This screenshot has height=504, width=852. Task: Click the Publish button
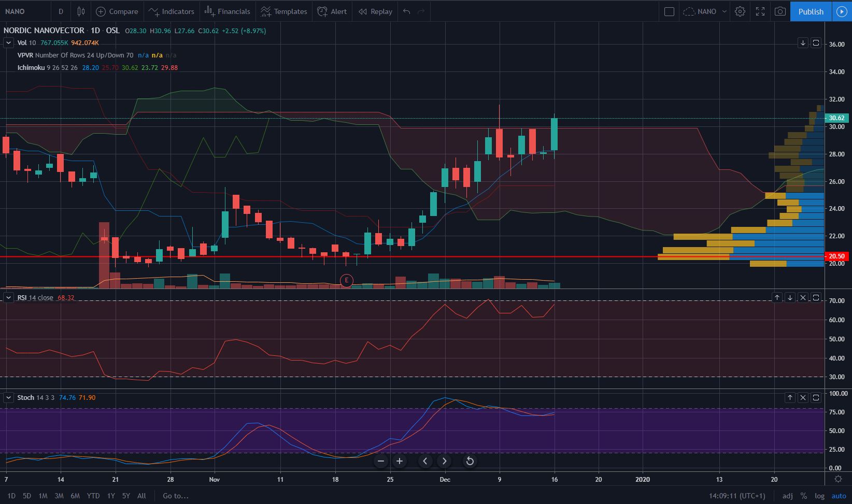pos(811,11)
